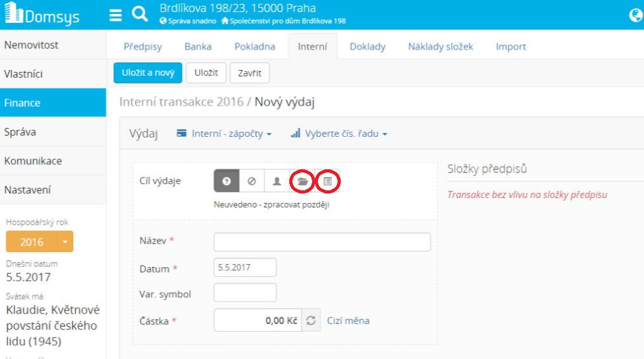Click the Neuvedeno - zpracovat později caption
644x359 pixels.
coord(271,204)
